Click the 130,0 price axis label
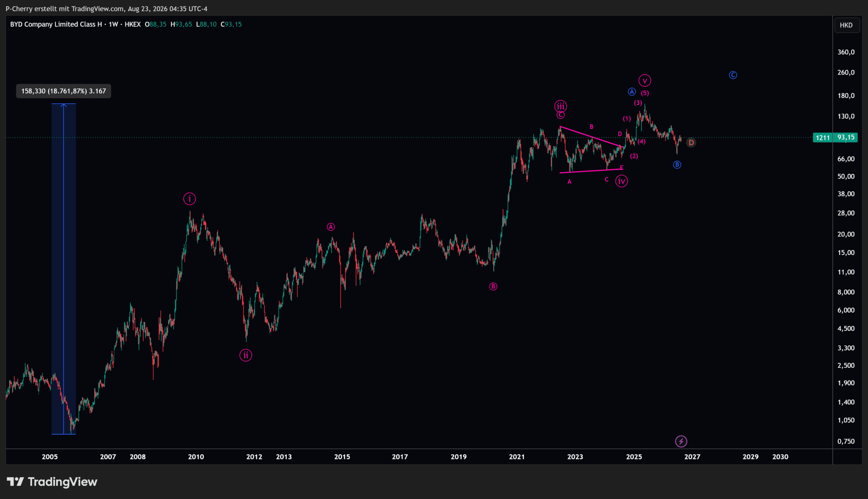868x499 pixels. tap(846, 116)
